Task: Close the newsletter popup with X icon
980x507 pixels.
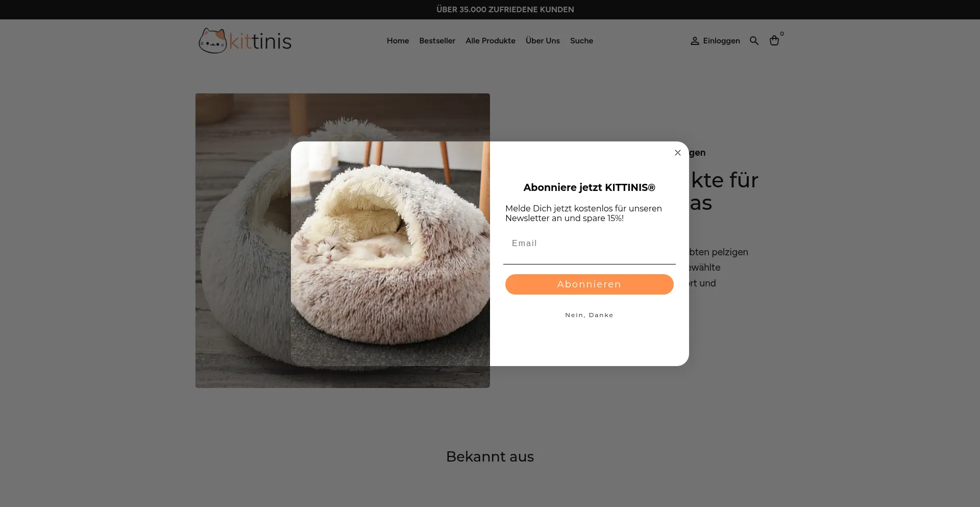Action: point(677,153)
